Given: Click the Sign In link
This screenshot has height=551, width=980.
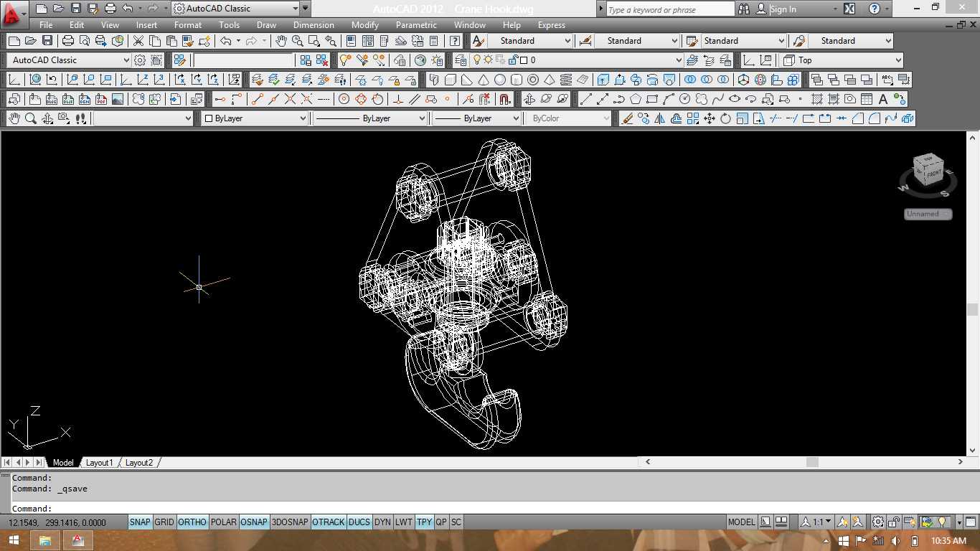Looking at the screenshot, I should pyautogui.click(x=783, y=9).
